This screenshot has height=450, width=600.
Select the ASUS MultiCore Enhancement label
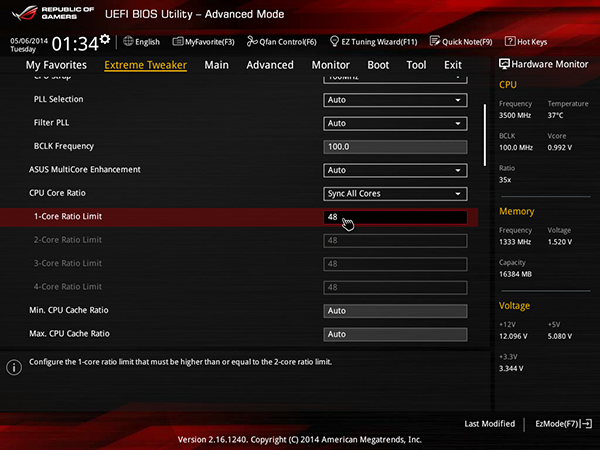coord(85,170)
